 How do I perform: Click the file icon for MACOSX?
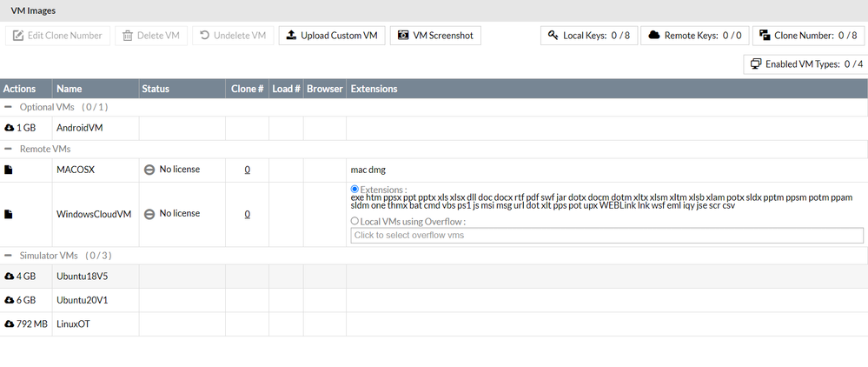10,170
